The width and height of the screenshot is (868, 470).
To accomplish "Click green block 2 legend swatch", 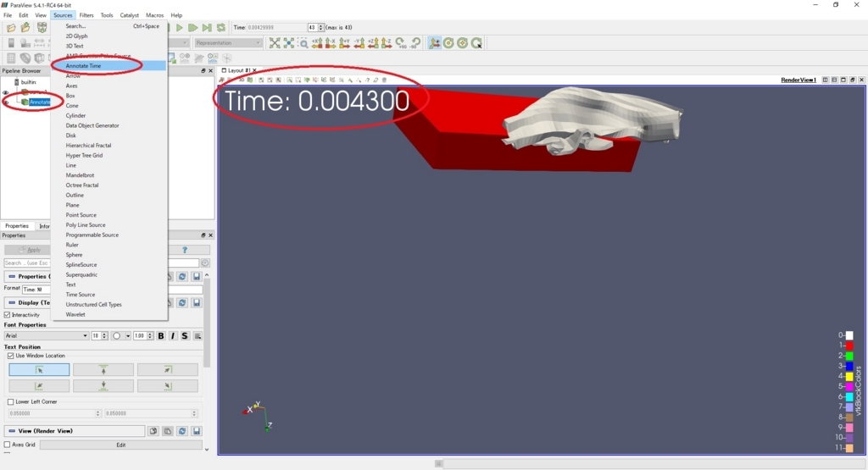I will [x=849, y=356].
